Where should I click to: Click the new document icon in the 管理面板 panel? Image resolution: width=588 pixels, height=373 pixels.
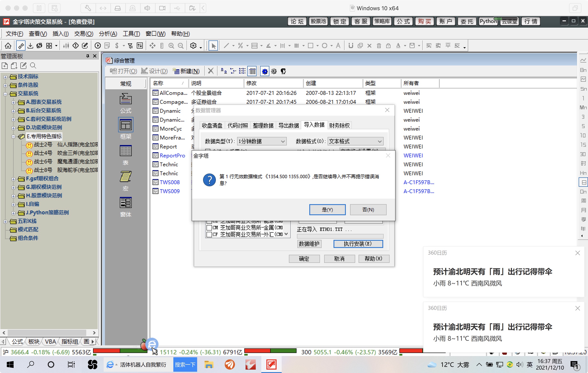click(5, 65)
